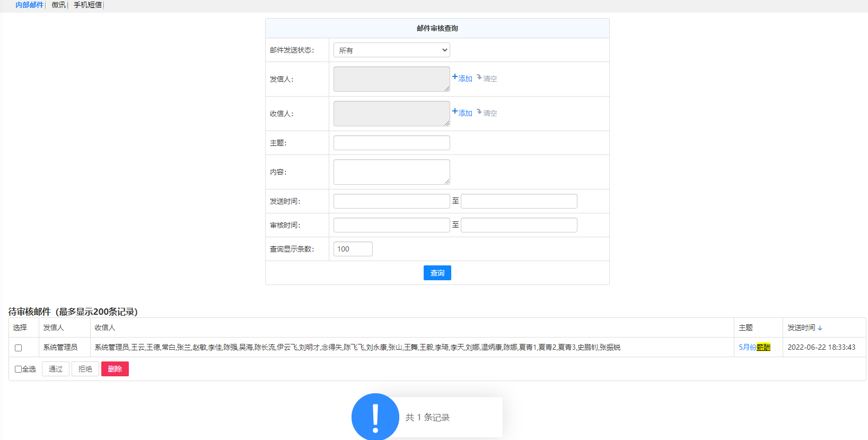
Task: Select the 内部邮件 tab
Action: (x=29, y=5)
